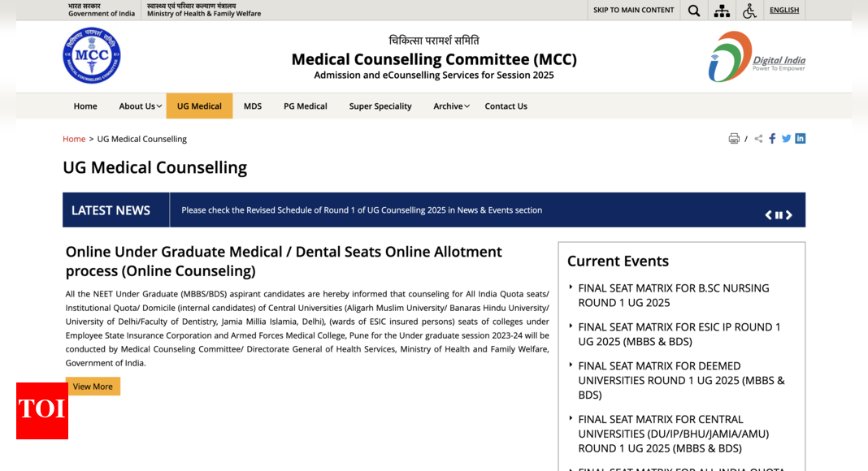Click the print page icon
This screenshot has height=471, width=868.
(734, 139)
